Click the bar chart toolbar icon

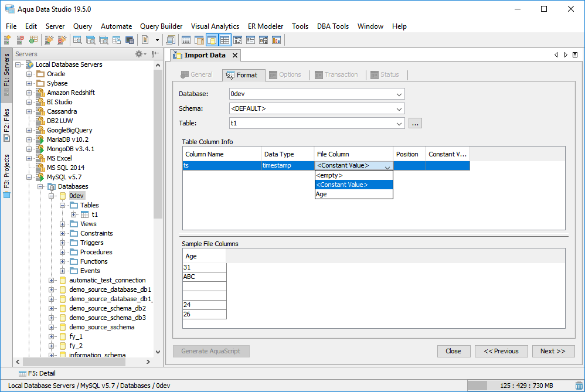[277, 40]
